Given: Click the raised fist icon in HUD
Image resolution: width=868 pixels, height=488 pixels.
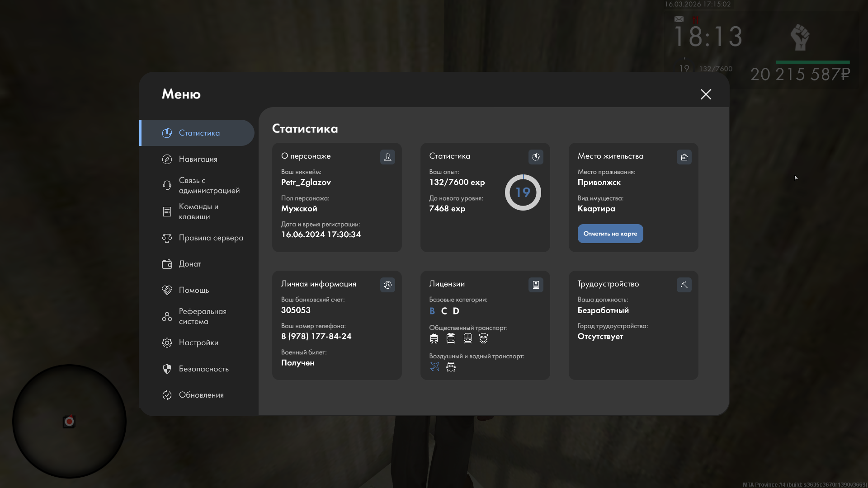Looking at the screenshot, I should [x=800, y=37].
